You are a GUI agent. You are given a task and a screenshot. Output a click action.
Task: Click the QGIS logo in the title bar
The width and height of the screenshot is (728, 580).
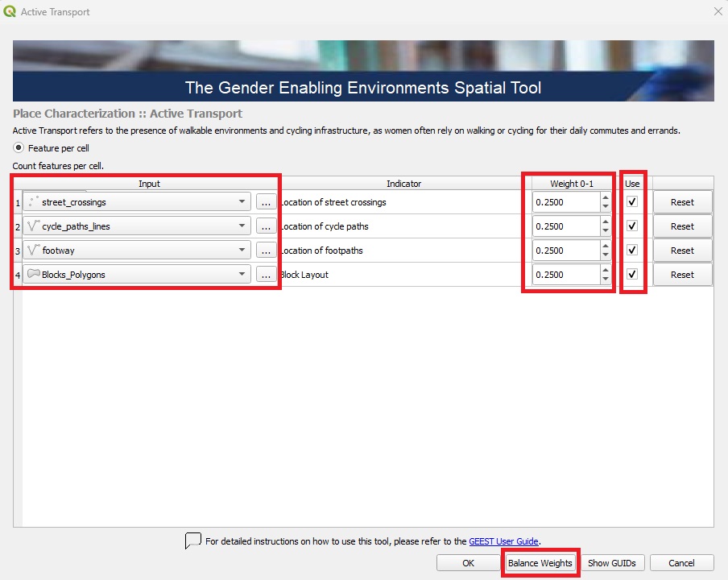coord(11,11)
